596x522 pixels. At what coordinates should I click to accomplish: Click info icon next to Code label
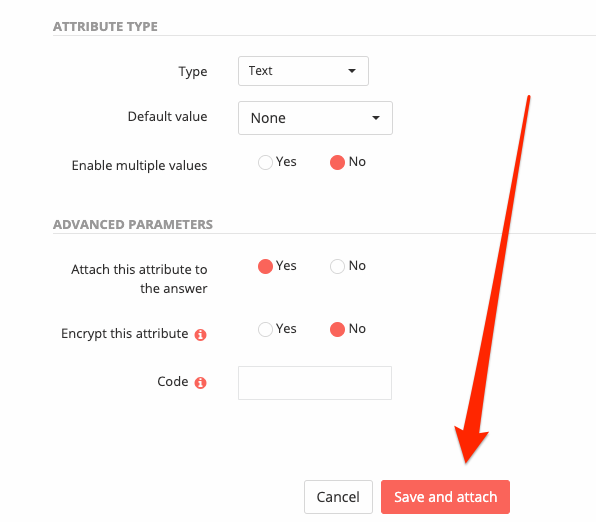(x=200, y=382)
